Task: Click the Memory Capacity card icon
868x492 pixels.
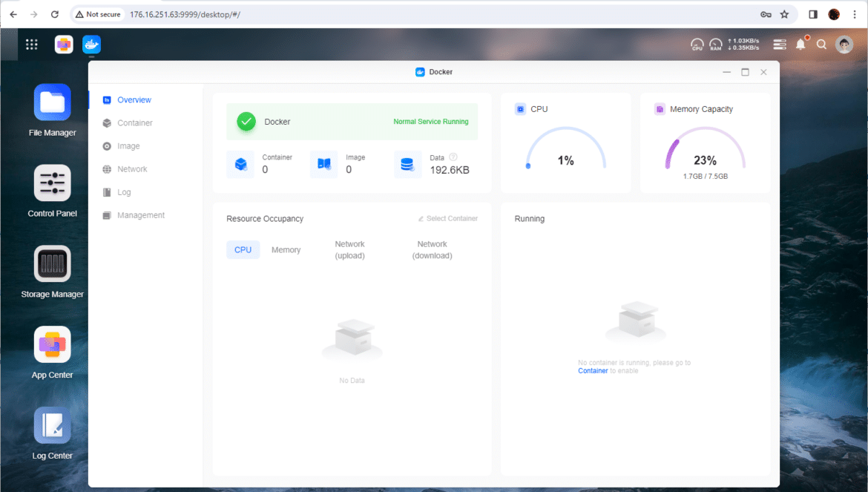Action: [660, 109]
